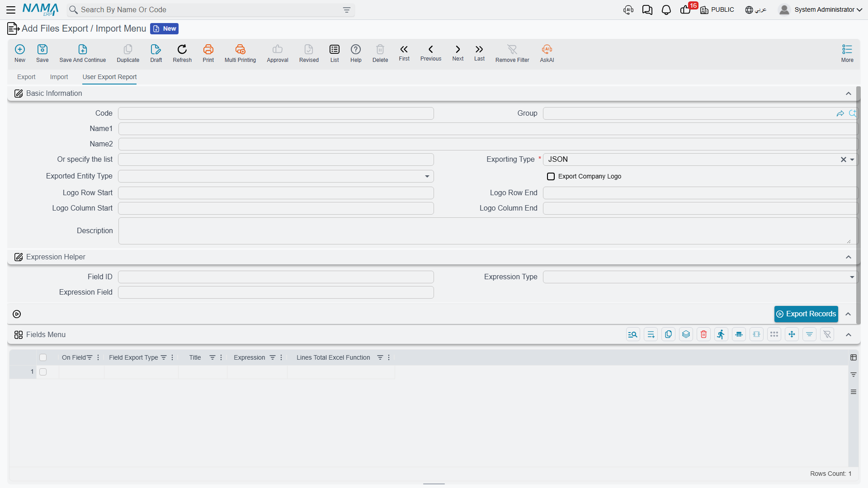868x488 pixels.
Task: Go to Previous record
Action: tap(431, 53)
